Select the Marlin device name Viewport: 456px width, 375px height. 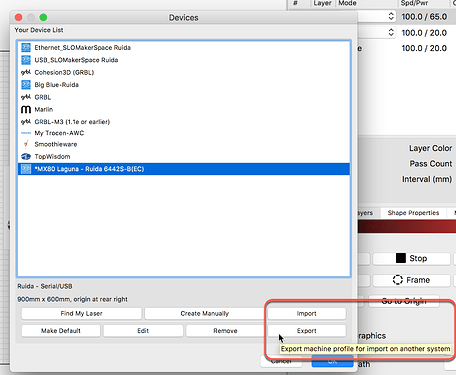tap(44, 109)
